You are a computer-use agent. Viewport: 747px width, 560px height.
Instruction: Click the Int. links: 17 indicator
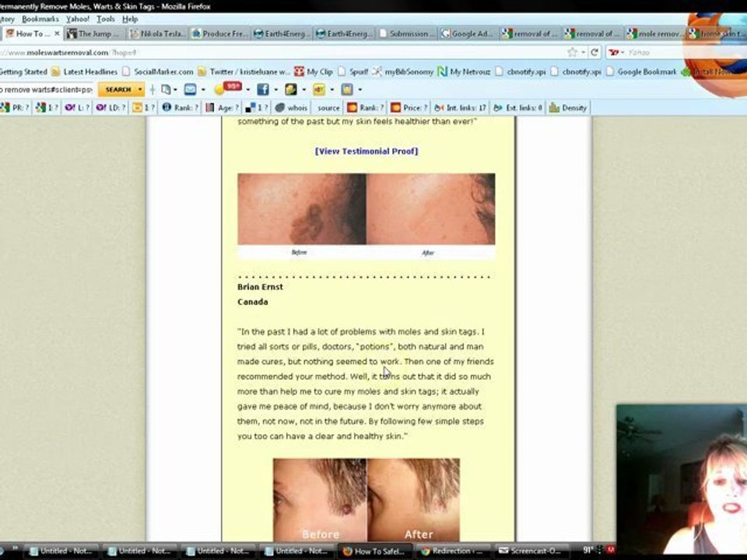(x=460, y=107)
